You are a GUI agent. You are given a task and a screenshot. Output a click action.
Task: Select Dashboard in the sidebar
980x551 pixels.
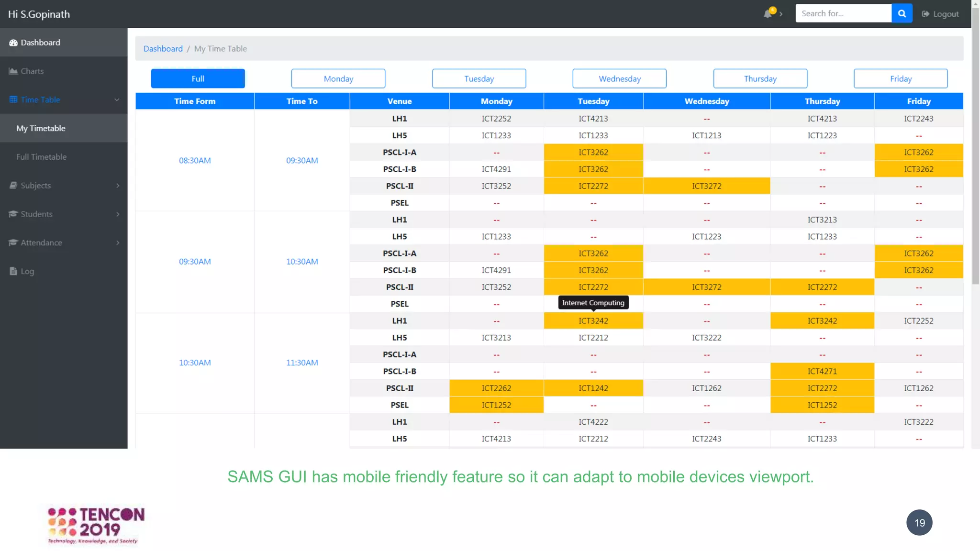[64, 43]
